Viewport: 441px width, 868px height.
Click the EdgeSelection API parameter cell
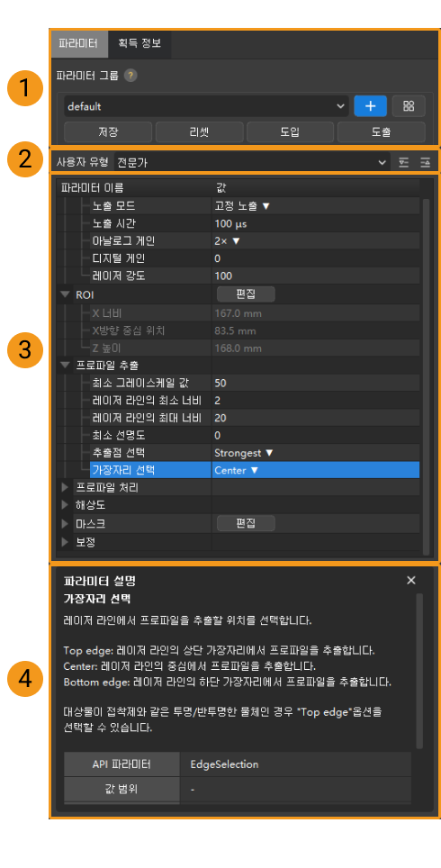click(296, 764)
